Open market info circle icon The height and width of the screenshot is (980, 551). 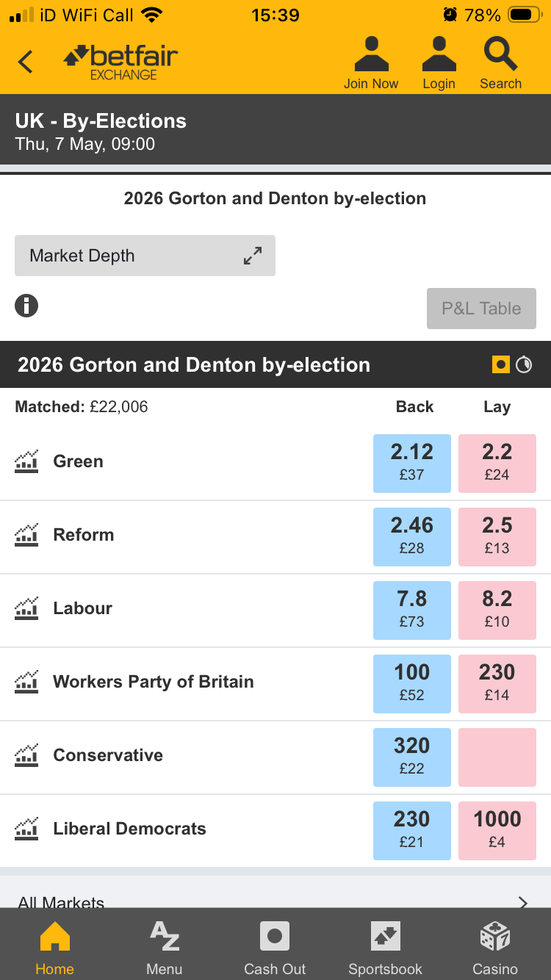26,306
